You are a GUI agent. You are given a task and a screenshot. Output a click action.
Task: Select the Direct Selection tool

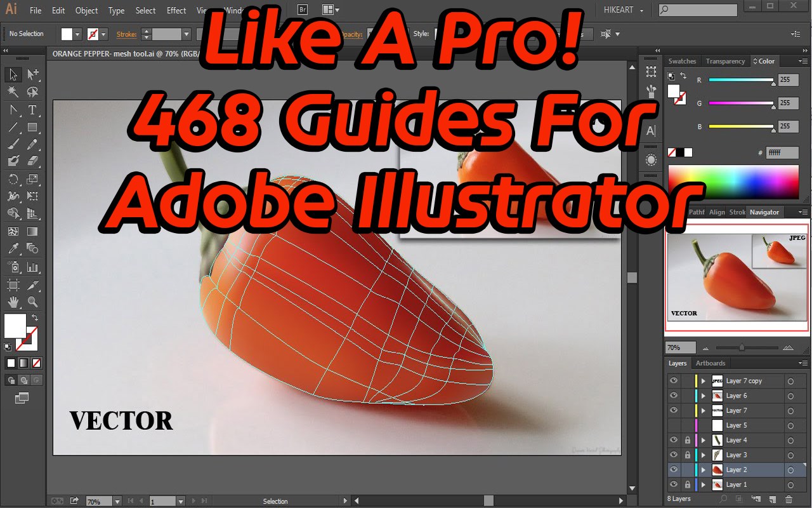(x=32, y=74)
